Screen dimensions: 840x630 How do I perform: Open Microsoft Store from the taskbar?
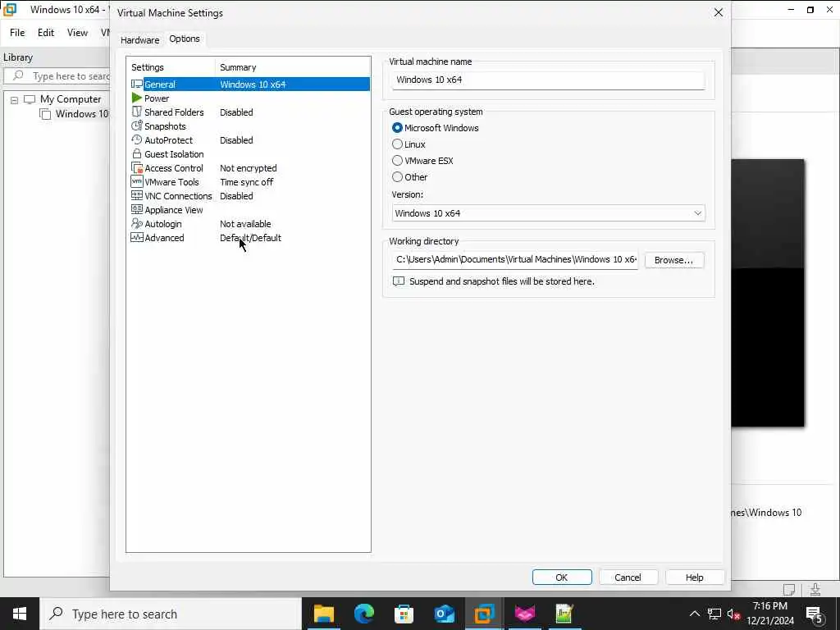(x=404, y=614)
